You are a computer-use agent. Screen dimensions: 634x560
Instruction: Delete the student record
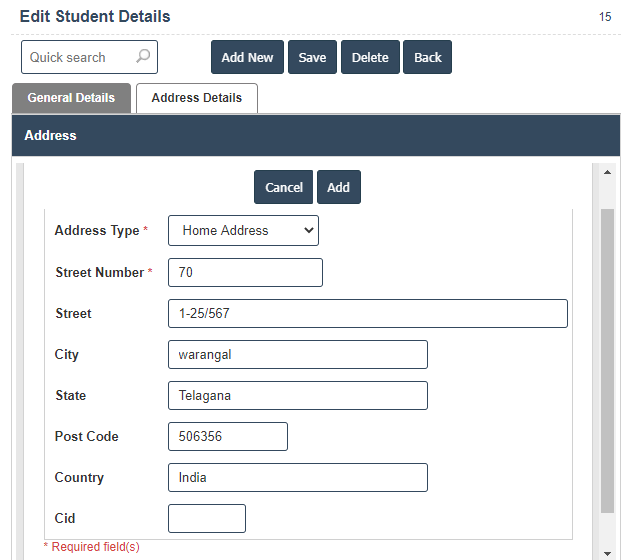point(370,57)
